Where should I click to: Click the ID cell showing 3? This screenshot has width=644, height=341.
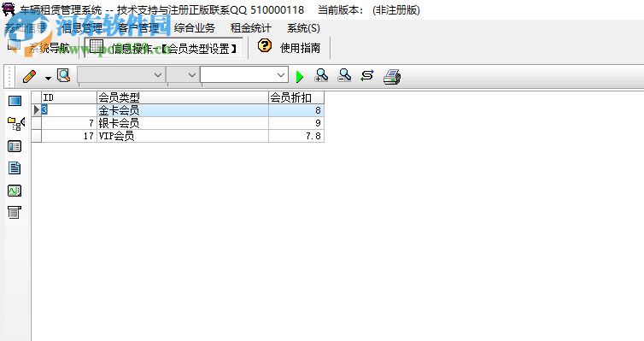tap(69, 110)
